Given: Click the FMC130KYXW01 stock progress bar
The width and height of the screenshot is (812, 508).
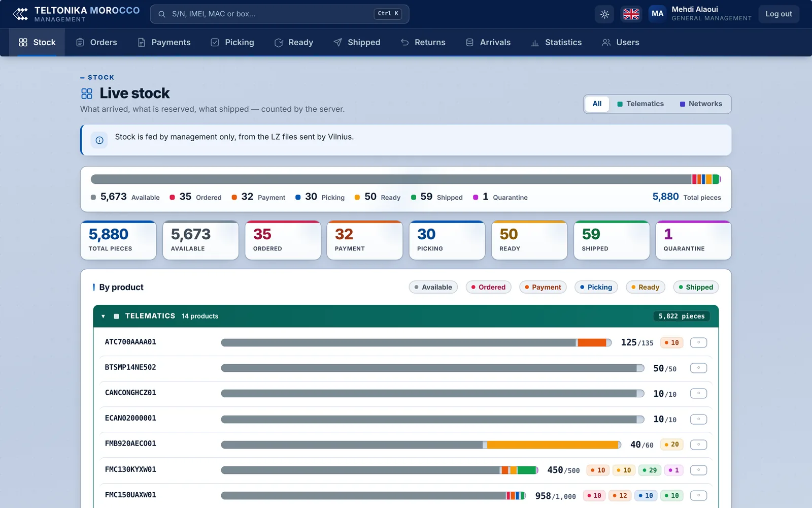Looking at the screenshot, I should click(x=380, y=470).
